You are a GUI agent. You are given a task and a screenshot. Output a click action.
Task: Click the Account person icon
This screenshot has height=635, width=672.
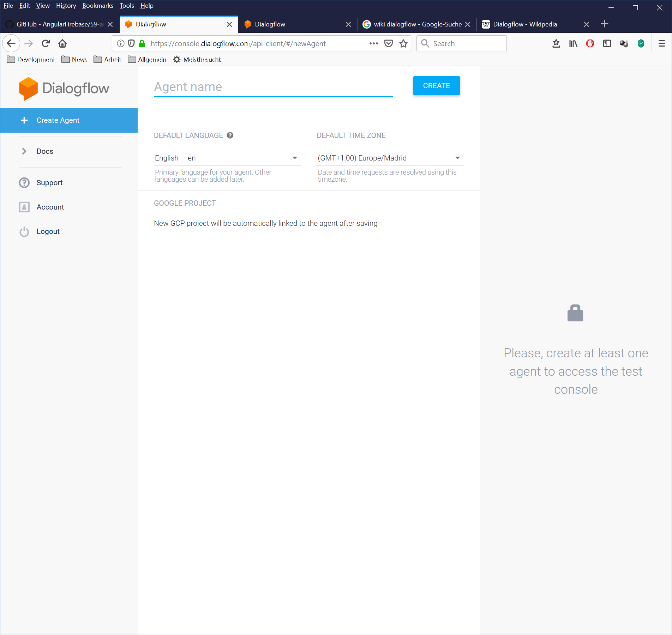(x=24, y=207)
